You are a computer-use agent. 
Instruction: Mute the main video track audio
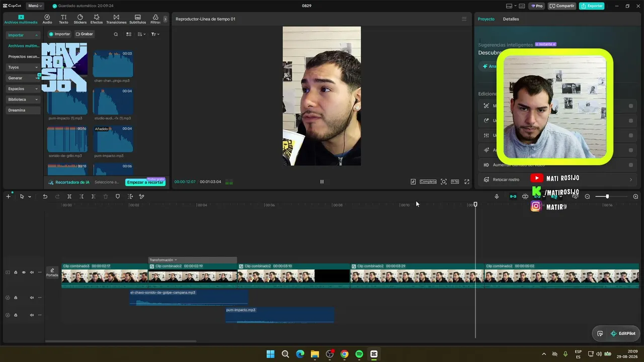coord(32,273)
